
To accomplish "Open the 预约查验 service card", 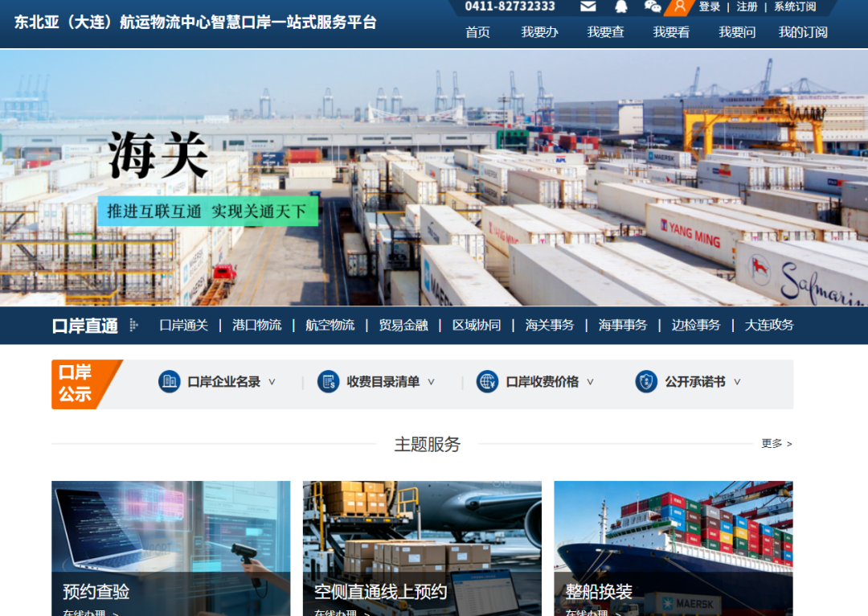I will tap(170, 548).
